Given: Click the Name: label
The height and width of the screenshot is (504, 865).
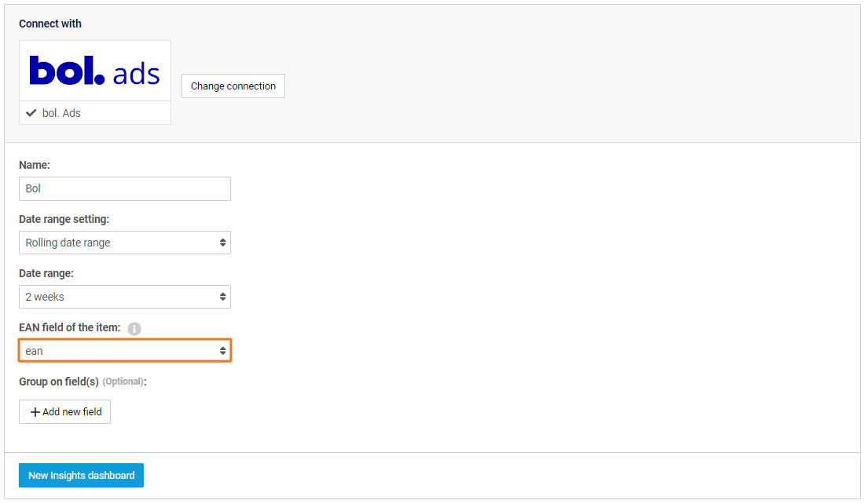Looking at the screenshot, I should 35,165.
